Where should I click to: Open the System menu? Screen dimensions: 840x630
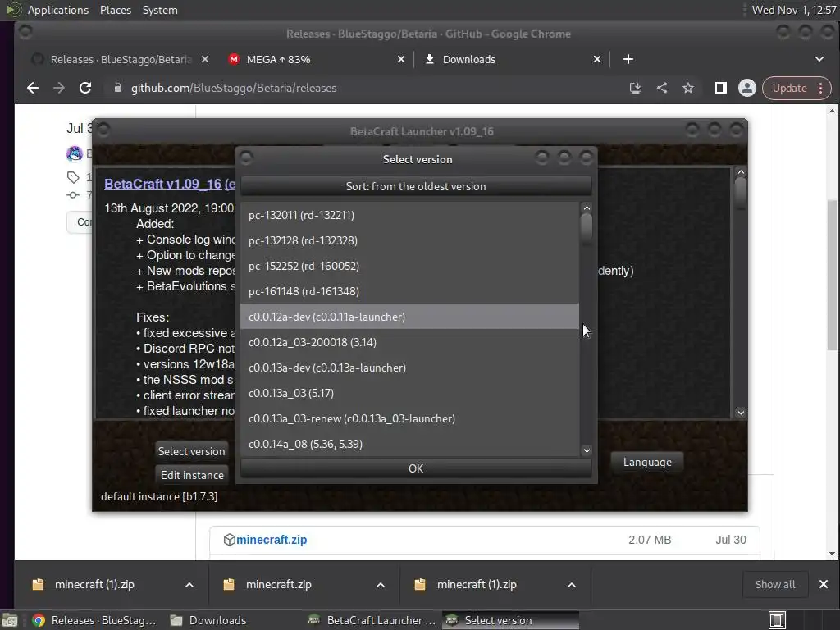coord(160,10)
